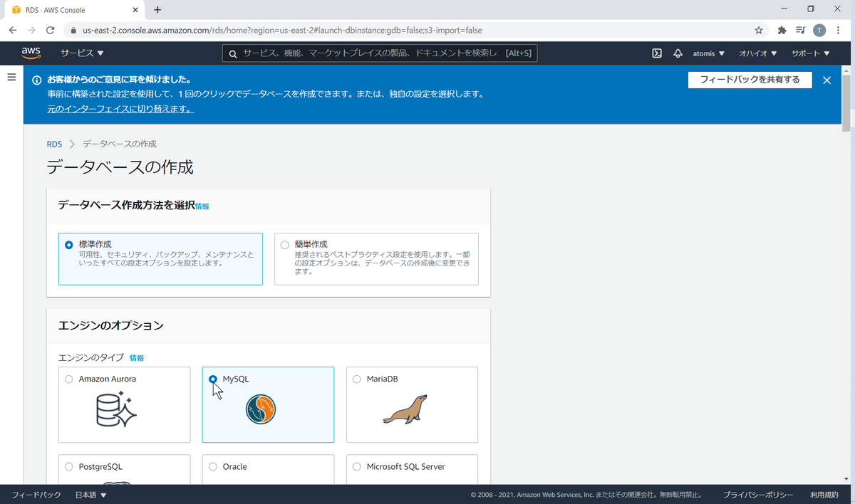The height and width of the screenshot is (504, 855).
Task: Open the オハイオ region dropdown
Action: pyautogui.click(x=757, y=53)
